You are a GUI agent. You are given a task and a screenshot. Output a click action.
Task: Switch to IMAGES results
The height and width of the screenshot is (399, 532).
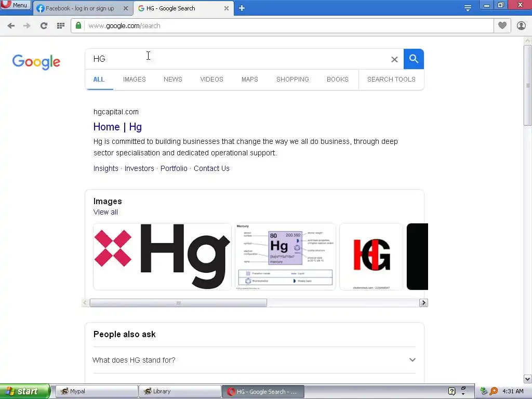pos(135,79)
